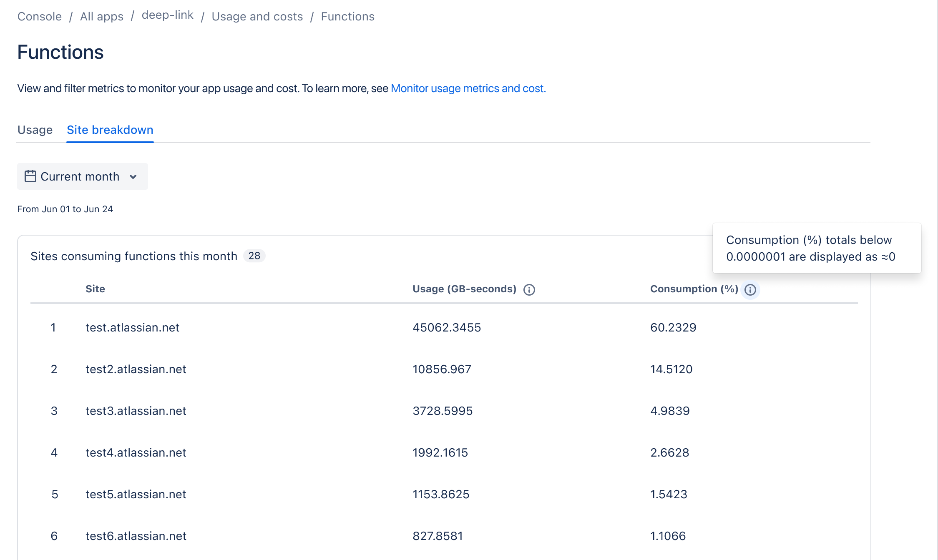
Task: Go to Usage and costs breadcrumb
Action: pos(257,16)
